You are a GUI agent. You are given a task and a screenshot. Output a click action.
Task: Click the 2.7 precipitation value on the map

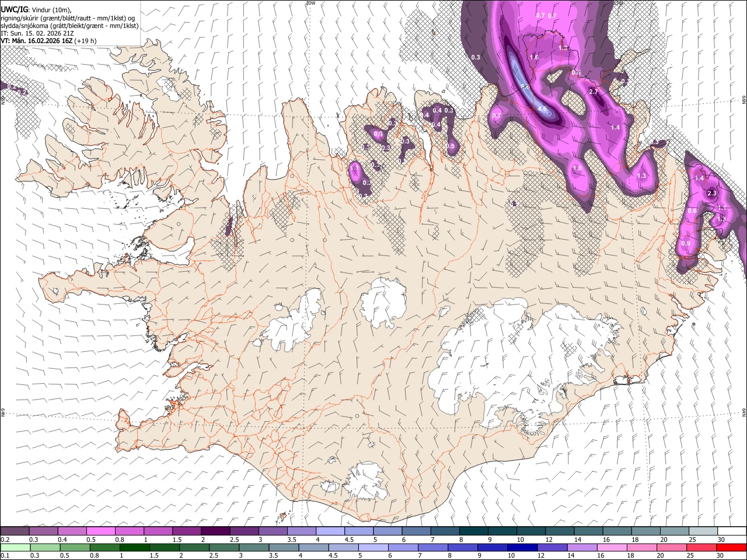point(594,92)
